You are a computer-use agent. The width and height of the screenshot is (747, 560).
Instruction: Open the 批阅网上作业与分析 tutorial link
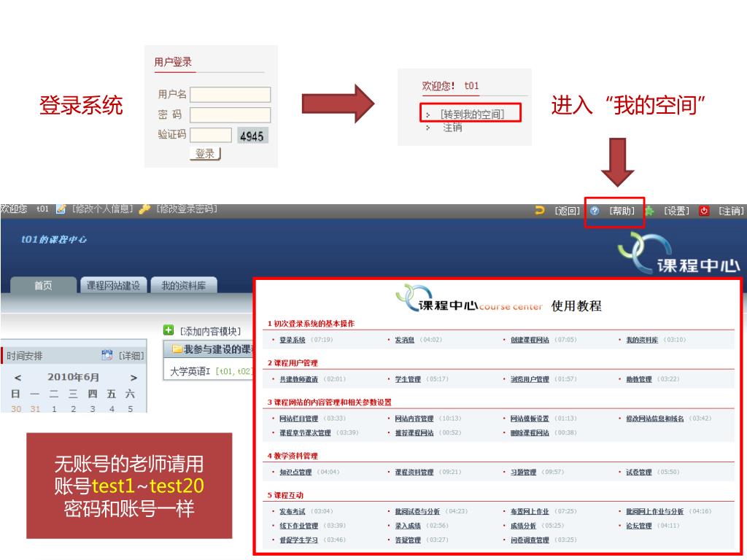(654, 511)
